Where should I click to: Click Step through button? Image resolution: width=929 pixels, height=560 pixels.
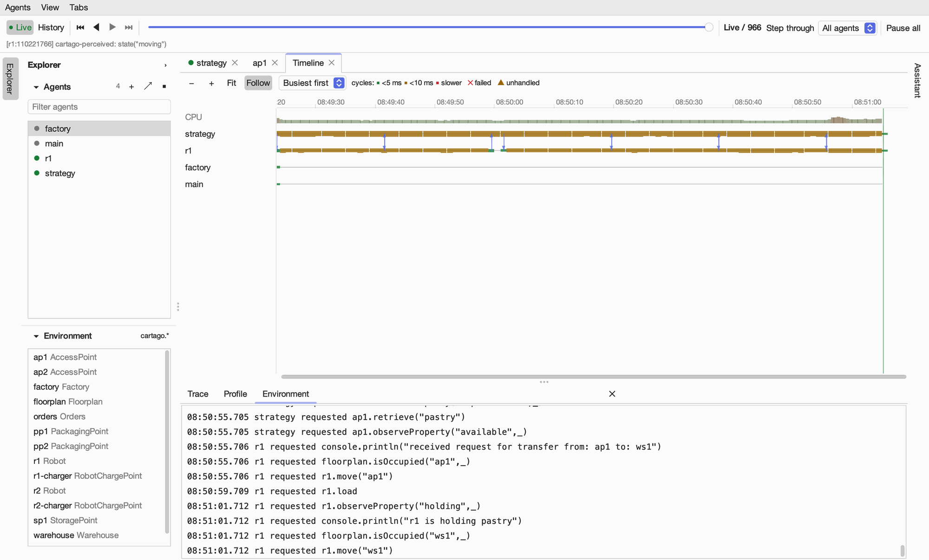[790, 28]
